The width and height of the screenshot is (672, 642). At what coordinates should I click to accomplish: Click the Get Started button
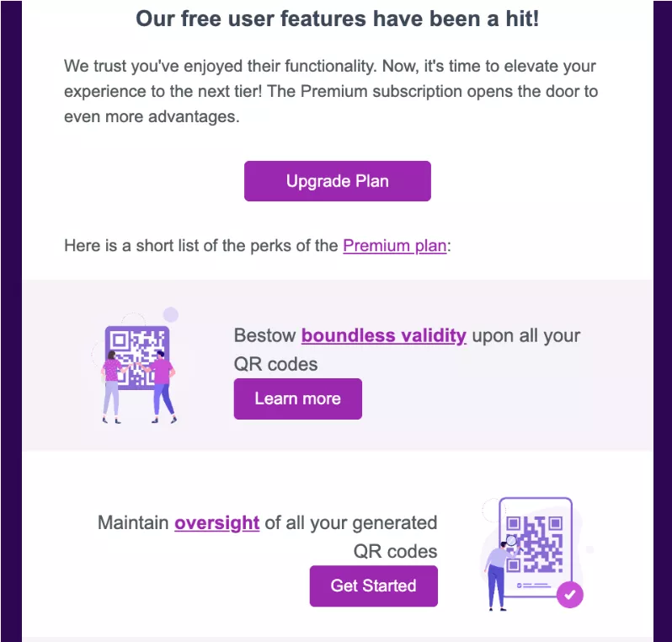coord(374,586)
